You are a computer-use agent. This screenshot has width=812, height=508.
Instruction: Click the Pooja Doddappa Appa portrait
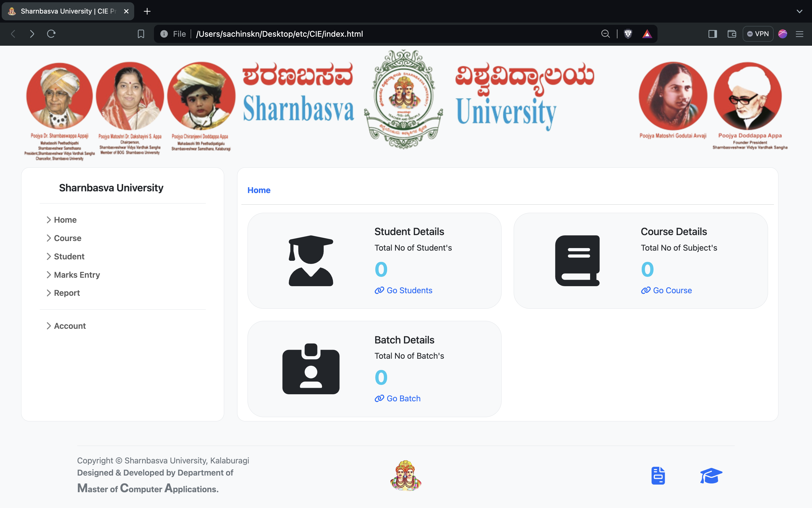(x=748, y=96)
